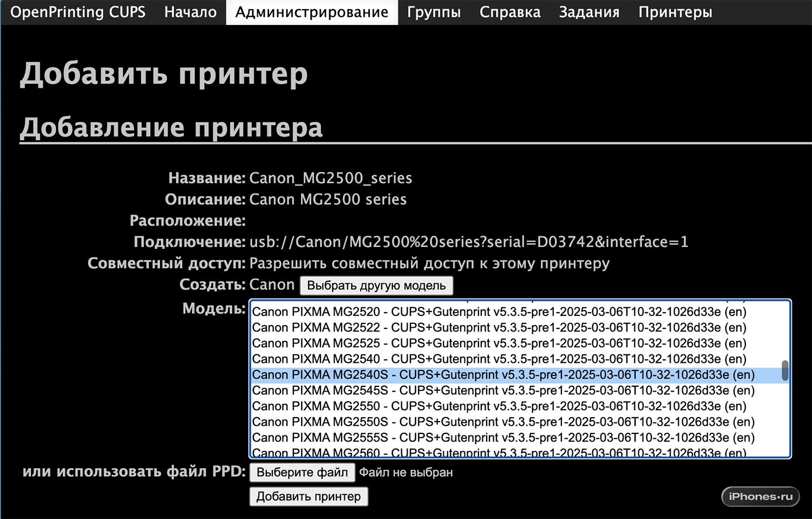Image resolution: width=812 pixels, height=519 pixels.
Task: Click the Canon MG2500 series description
Action: 328,199
